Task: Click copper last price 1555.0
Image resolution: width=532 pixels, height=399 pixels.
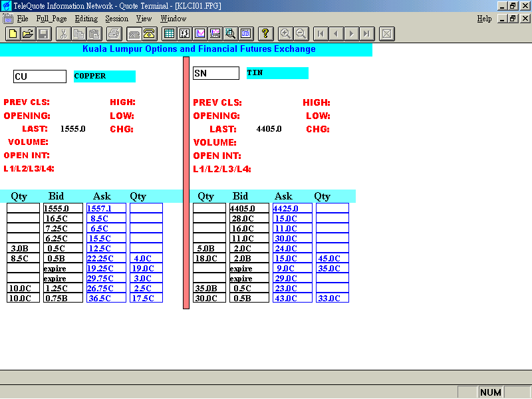Action: pyautogui.click(x=73, y=129)
